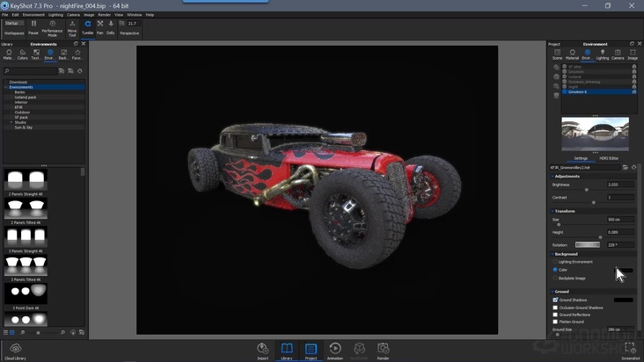The width and height of the screenshot is (644, 362).
Task: Select Lighting Environment background option
Action: tap(574, 262)
